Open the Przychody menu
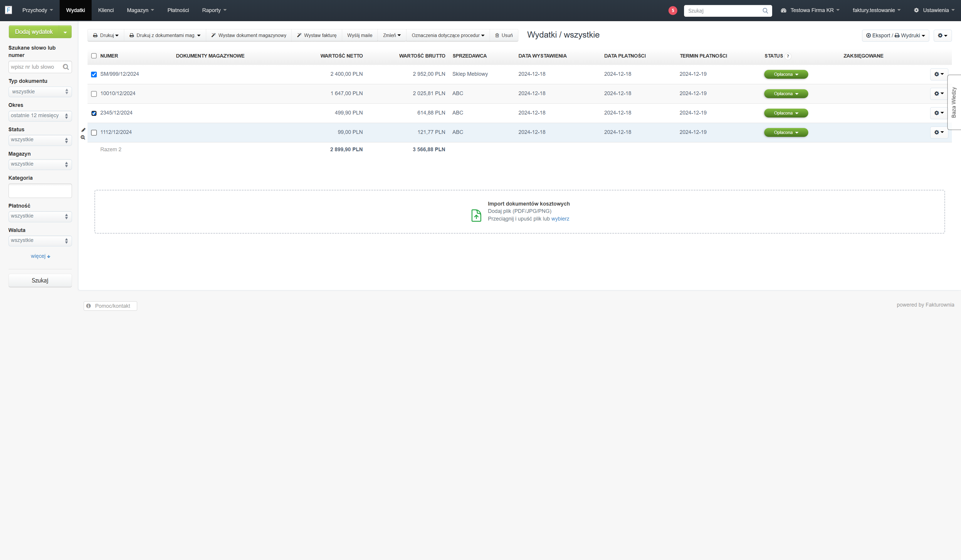961x560 pixels. 37,10
